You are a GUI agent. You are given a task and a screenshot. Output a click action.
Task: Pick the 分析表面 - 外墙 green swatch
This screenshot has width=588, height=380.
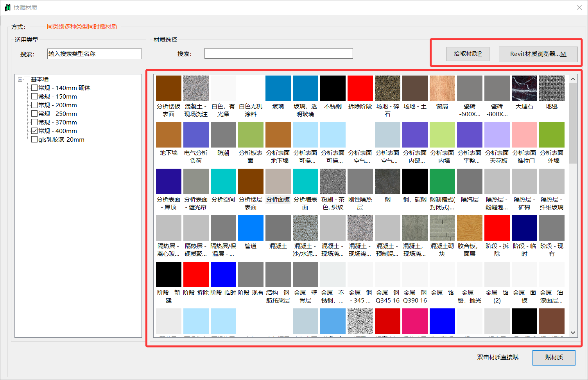pyautogui.click(x=552, y=135)
